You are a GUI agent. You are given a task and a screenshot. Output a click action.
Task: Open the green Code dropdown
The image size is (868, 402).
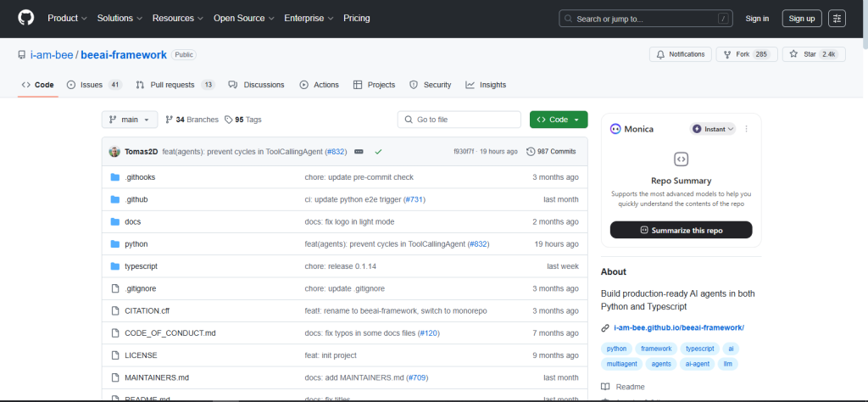pos(559,120)
